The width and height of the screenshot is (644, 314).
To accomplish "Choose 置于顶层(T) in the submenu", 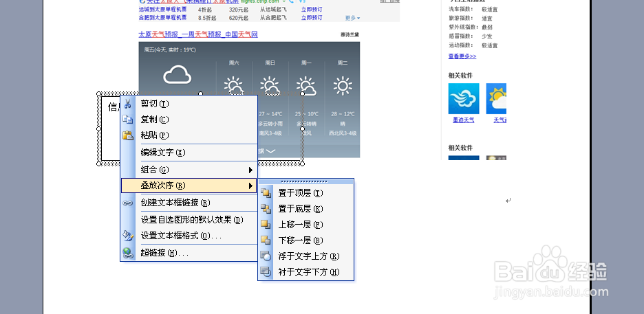I will point(306,192).
